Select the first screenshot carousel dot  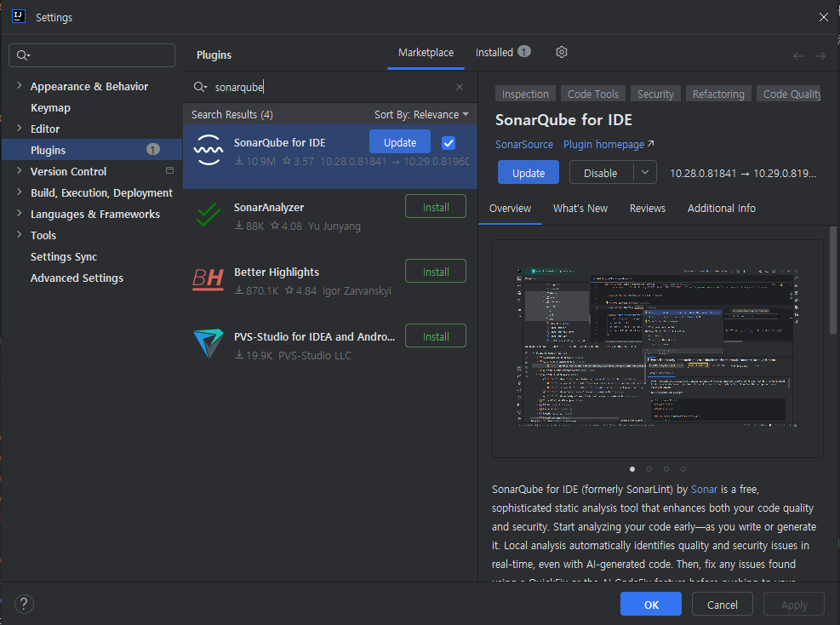pyautogui.click(x=632, y=469)
